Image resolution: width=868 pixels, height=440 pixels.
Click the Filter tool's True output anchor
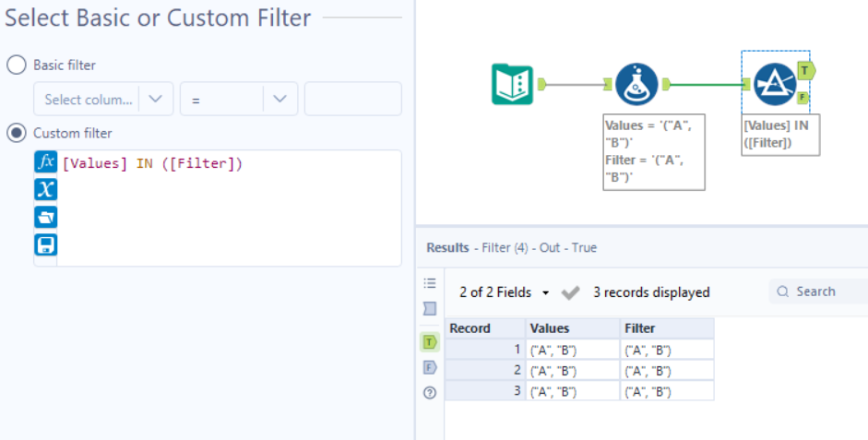click(804, 70)
